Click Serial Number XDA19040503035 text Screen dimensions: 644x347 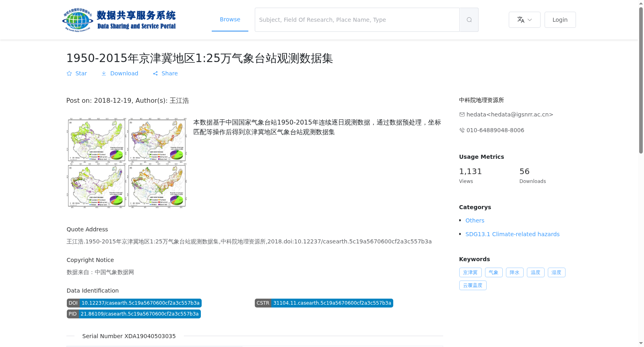(129, 336)
